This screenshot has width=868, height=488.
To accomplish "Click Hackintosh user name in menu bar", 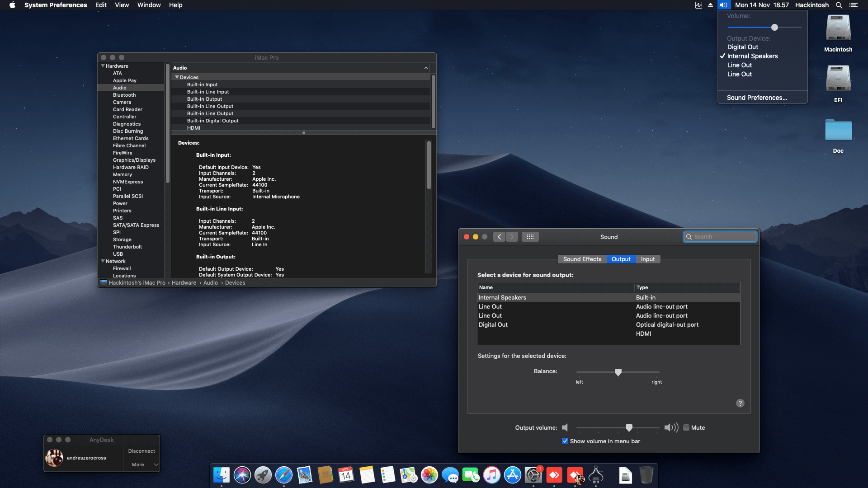I will tap(812, 5).
